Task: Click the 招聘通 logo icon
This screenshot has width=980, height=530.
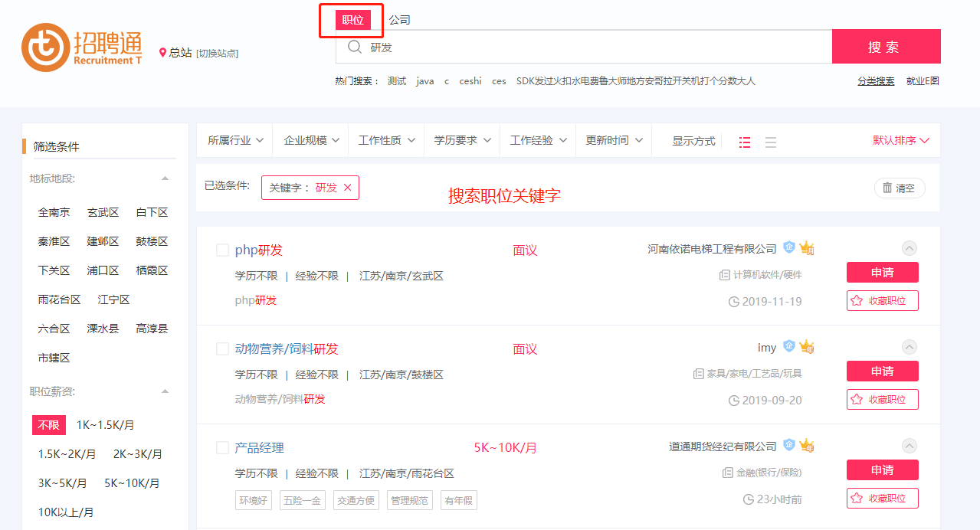Action: click(x=45, y=47)
